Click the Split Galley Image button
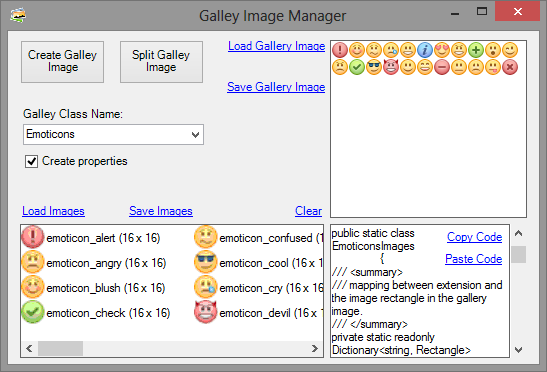This screenshot has width=547, height=372. (161, 62)
